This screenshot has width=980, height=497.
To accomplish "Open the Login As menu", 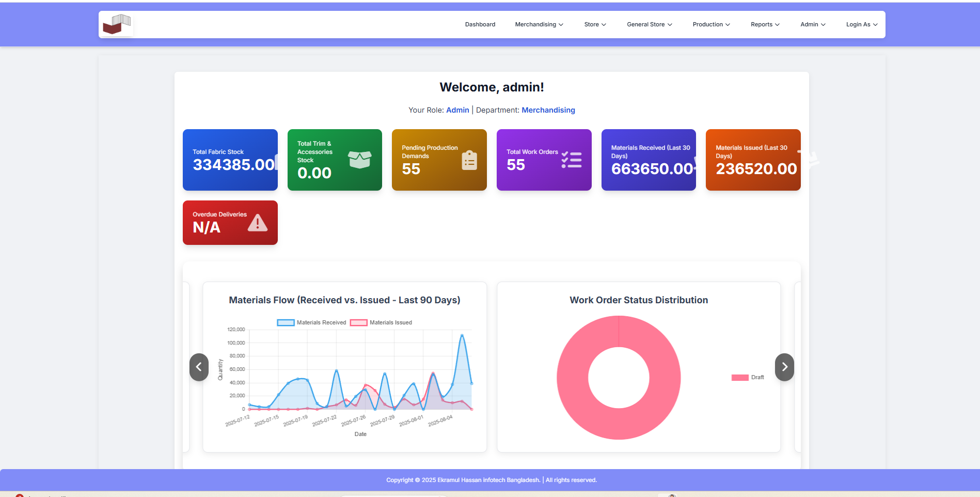I will coord(861,24).
